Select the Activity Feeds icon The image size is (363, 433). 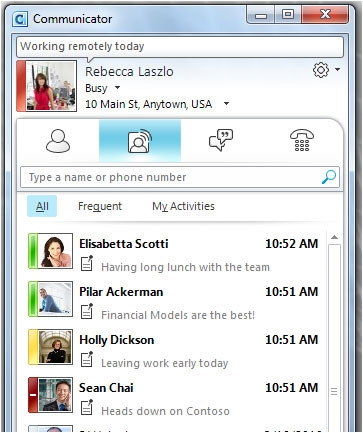(x=140, y=141)
